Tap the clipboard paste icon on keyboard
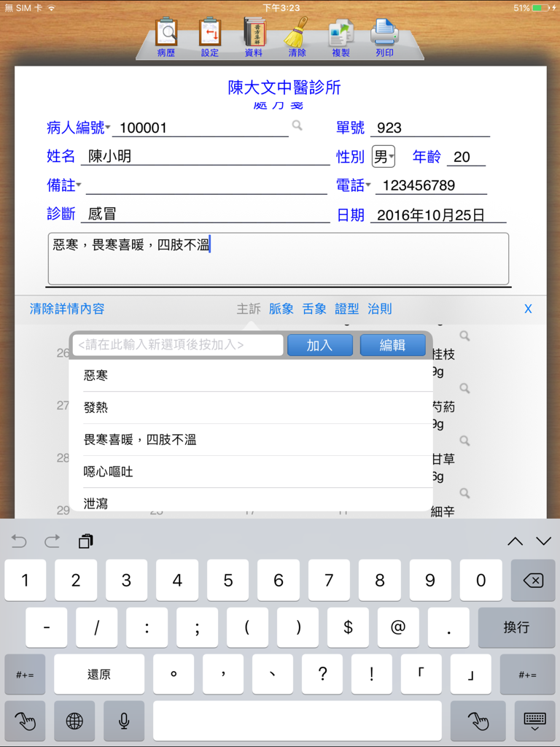 [x=86, y=541]
